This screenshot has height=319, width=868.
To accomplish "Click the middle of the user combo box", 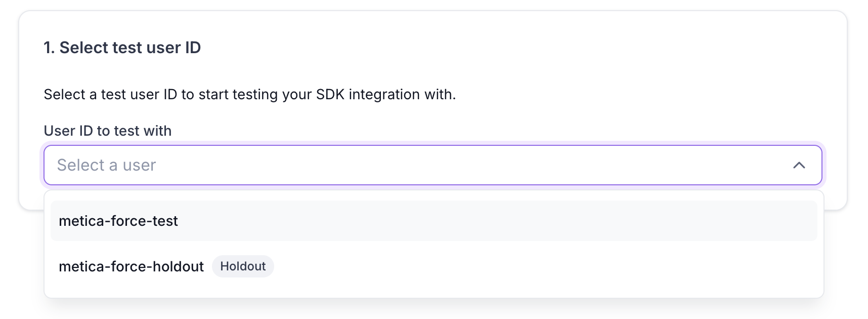I will click(432, 166).
